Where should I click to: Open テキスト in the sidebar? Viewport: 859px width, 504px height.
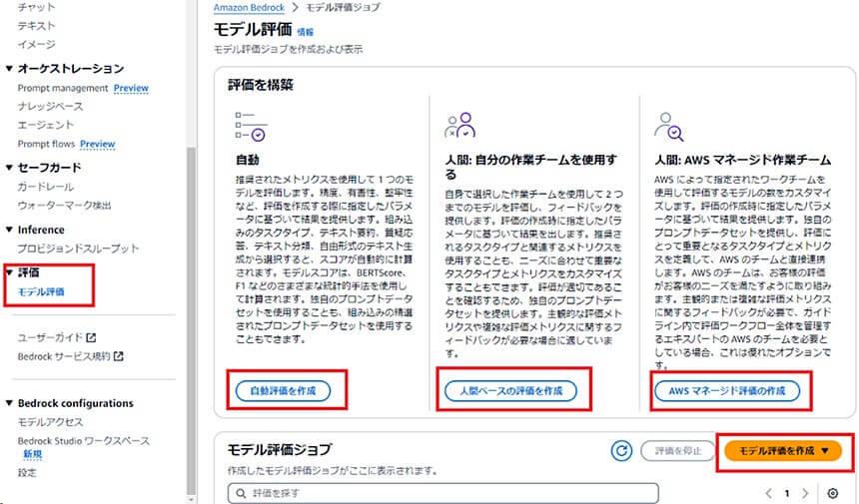tap(36, 26)
